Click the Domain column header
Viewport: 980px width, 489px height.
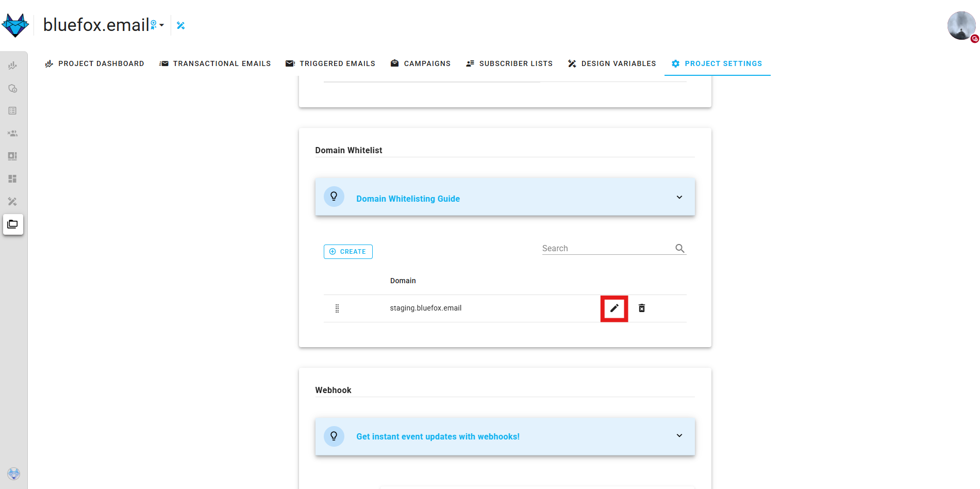403,281
